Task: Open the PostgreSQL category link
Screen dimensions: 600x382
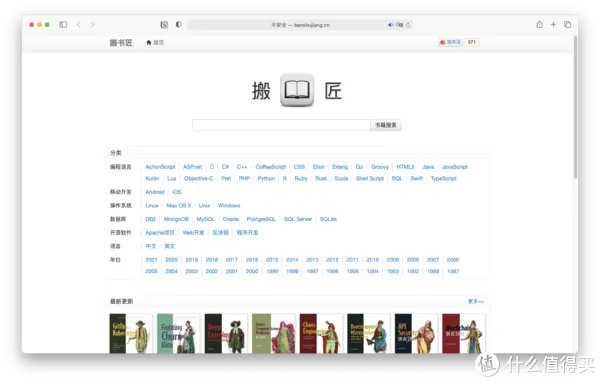Action: tap(261, 219)
